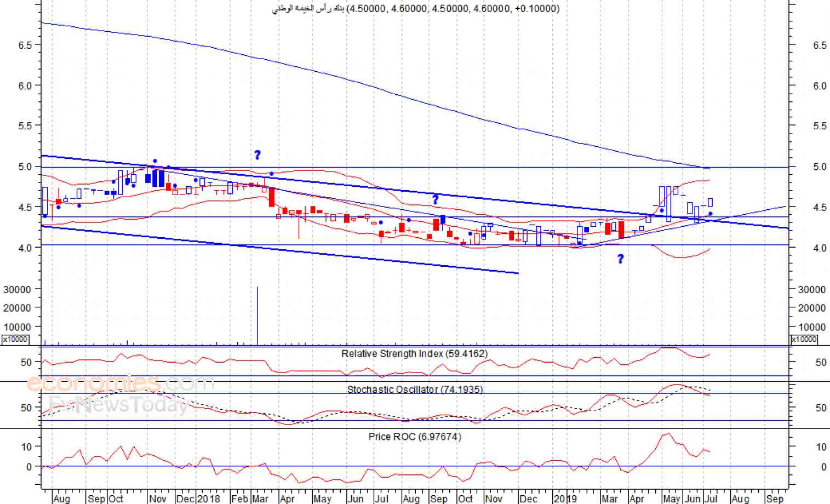
Task: Click the 5.5 price label on right axis
Action: 820,126
